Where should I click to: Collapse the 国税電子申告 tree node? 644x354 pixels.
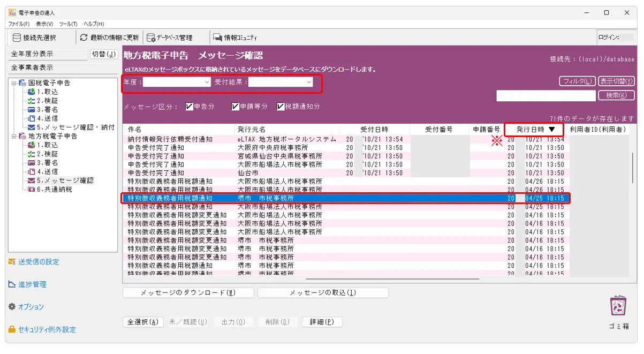[13, 83]
